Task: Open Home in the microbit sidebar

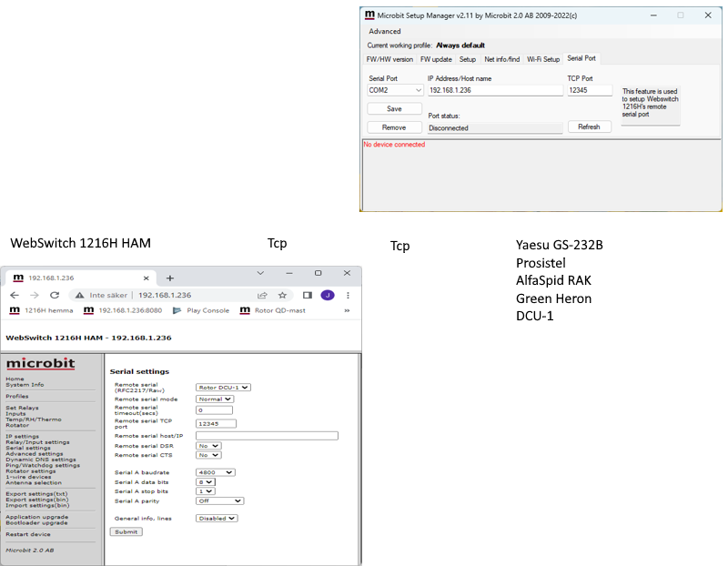Action: tap(15, 379)
